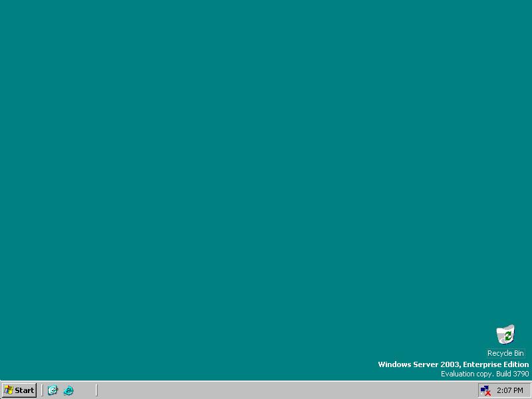
Task: Launch Internet Explorer from quick launch
Action: pos(68,390)
